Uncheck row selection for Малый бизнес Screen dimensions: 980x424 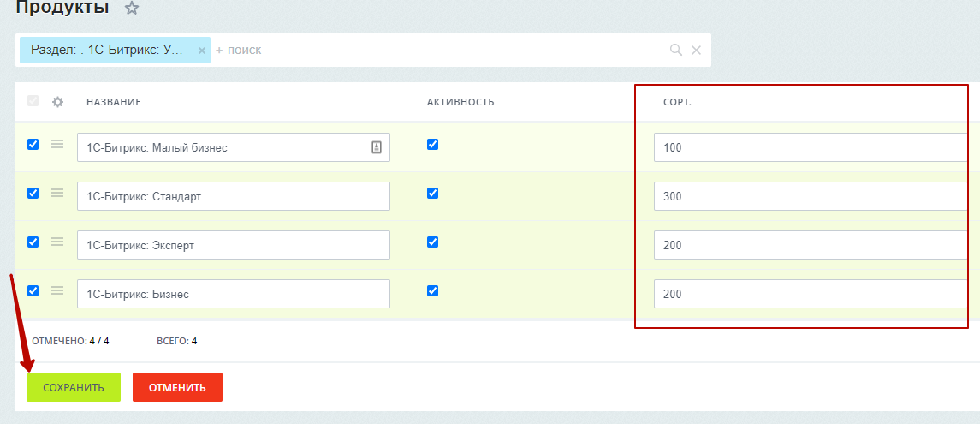(x=33, y=145)
